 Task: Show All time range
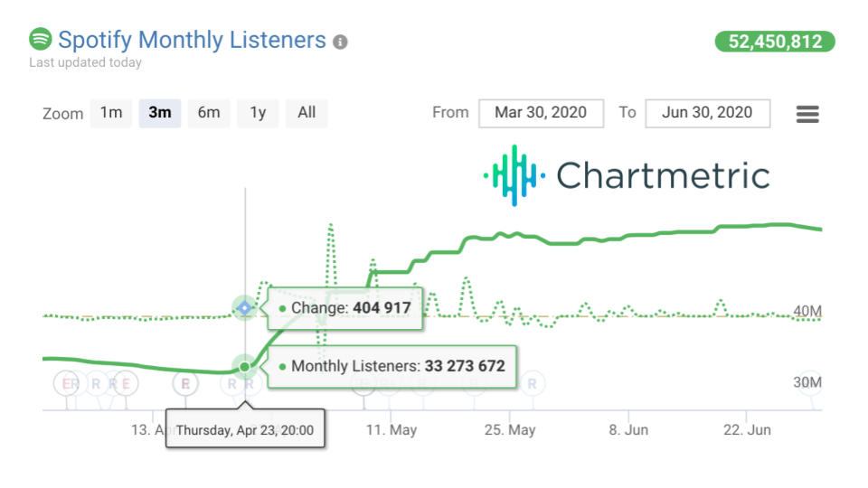pos(307,113)
